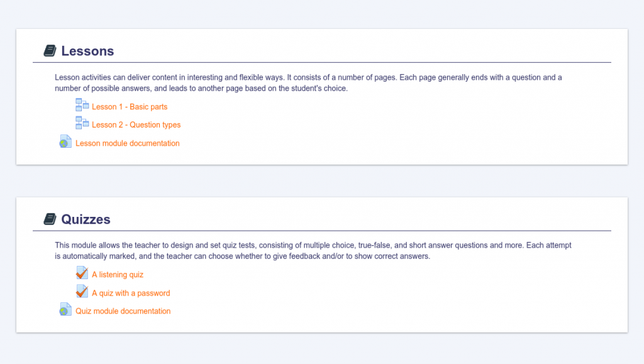Click the Lesson 1 activity icon
Screen dimensions: 644x364
82,105
